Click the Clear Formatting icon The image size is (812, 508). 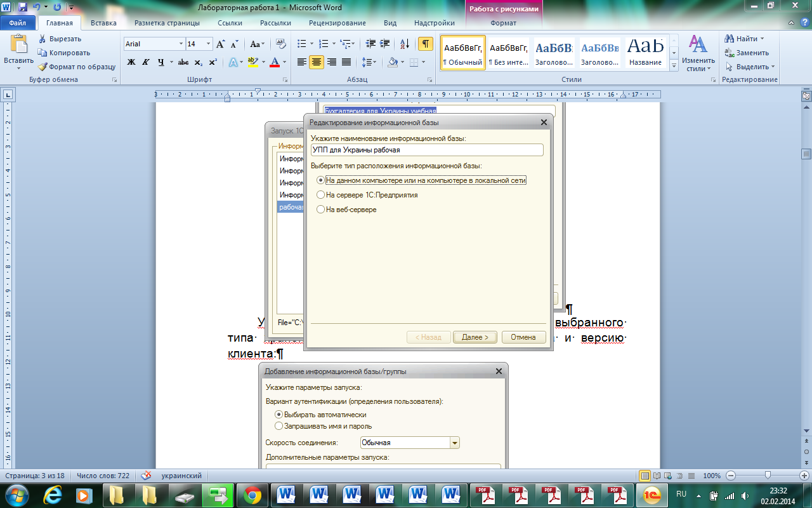[x=281, y=44]
